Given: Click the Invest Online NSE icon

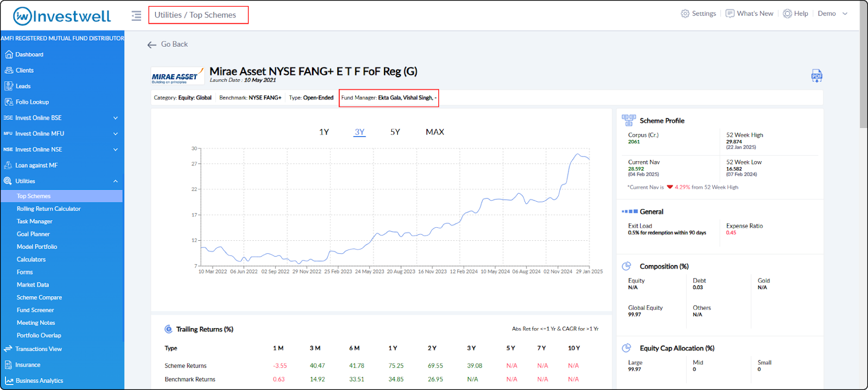Looking at the screenshot, I should (8, 149).
